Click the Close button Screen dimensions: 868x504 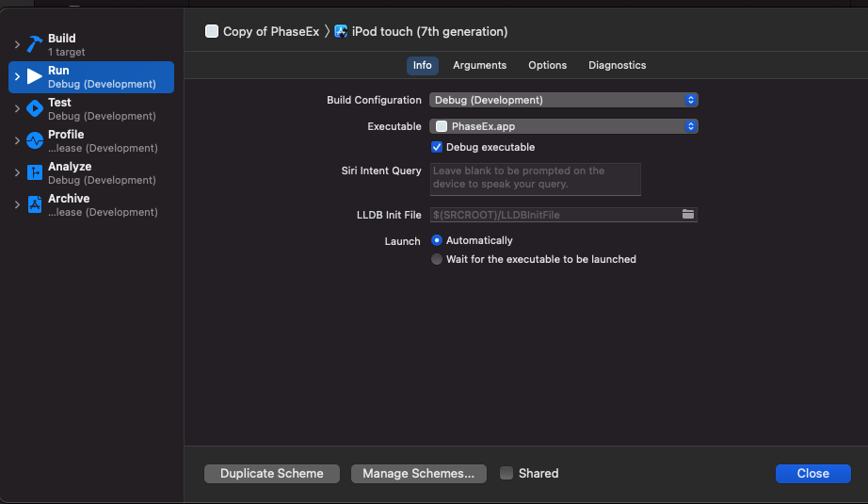point(812,474)
